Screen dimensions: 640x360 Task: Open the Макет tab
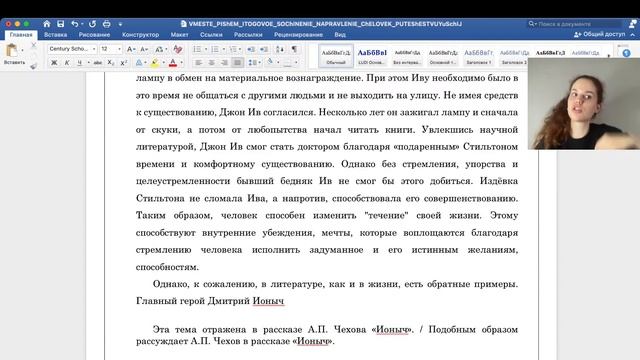(180, 35)
